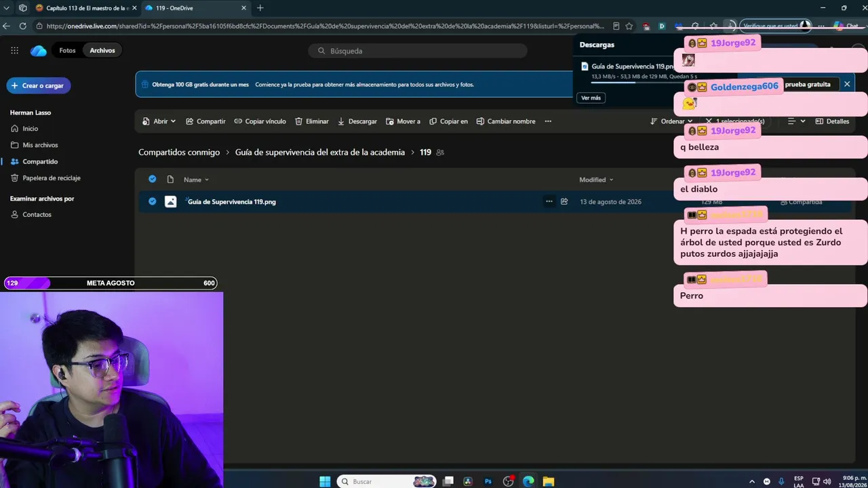Switch to the Capítulo 113 browser tab
This screenshot has width=868, height=488.
(85, 8)
